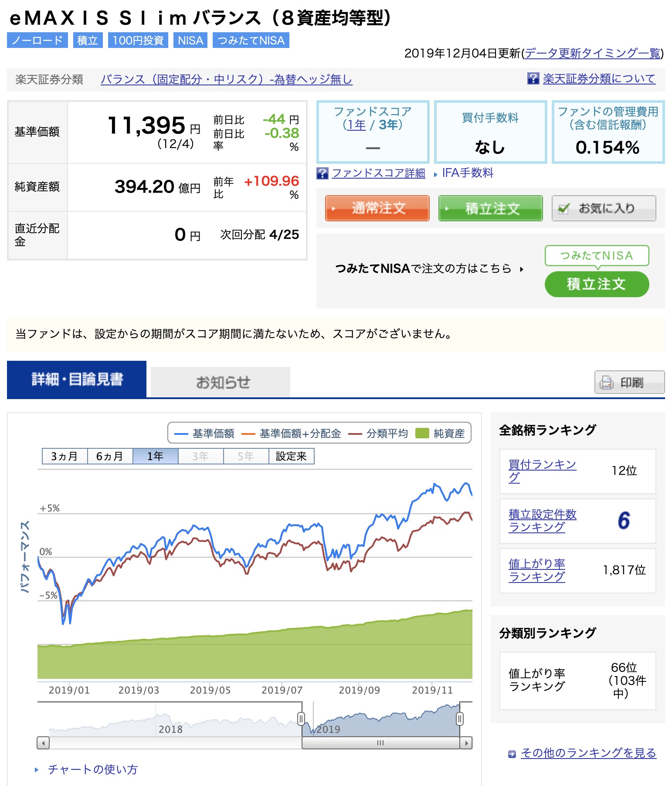Click the 積立 tag under title
Screen dimensions: 672x786
pos(88,41)
